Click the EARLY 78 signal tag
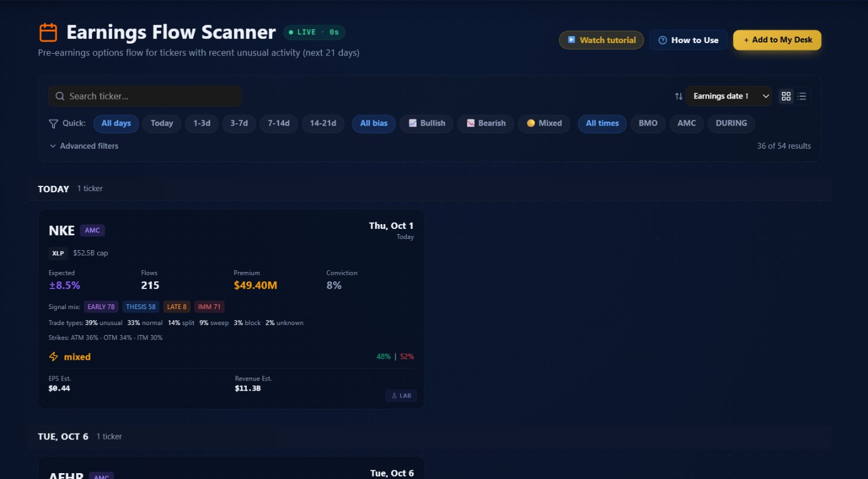 [101, 307]
